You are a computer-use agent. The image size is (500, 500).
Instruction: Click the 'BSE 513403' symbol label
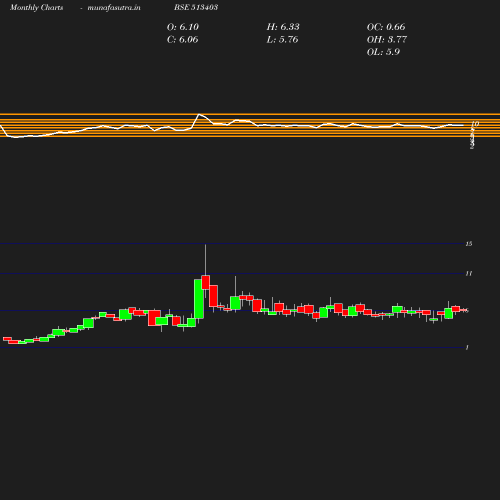point(196,7)
